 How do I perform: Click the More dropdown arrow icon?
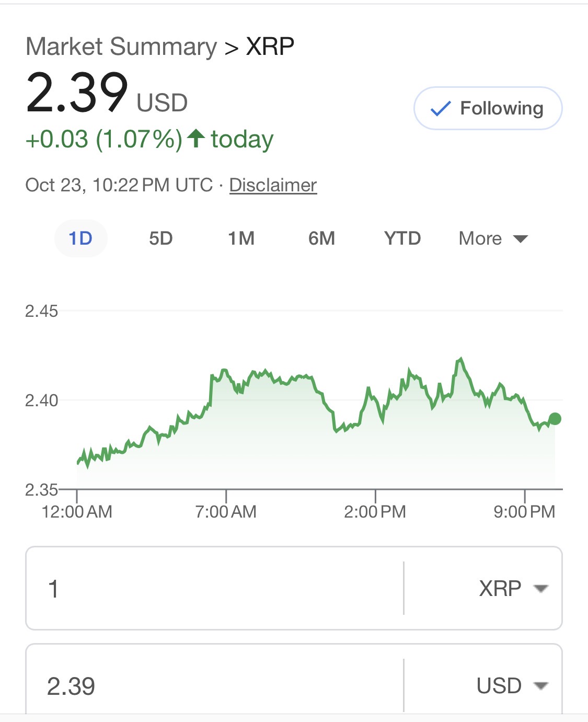pyautogui.click(x=520, y=239)
